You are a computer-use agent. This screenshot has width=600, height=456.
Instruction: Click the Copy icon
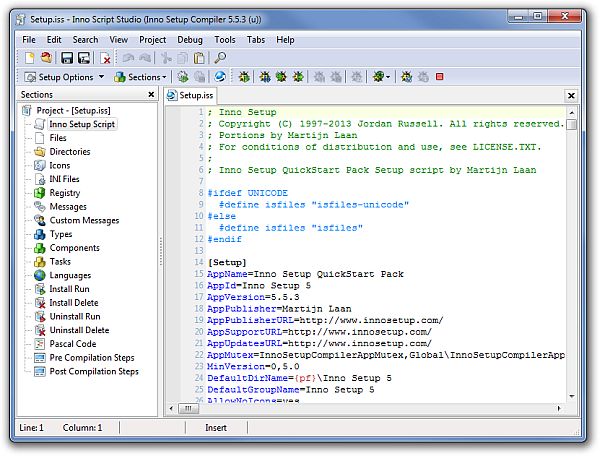click(x=183, y=58)
